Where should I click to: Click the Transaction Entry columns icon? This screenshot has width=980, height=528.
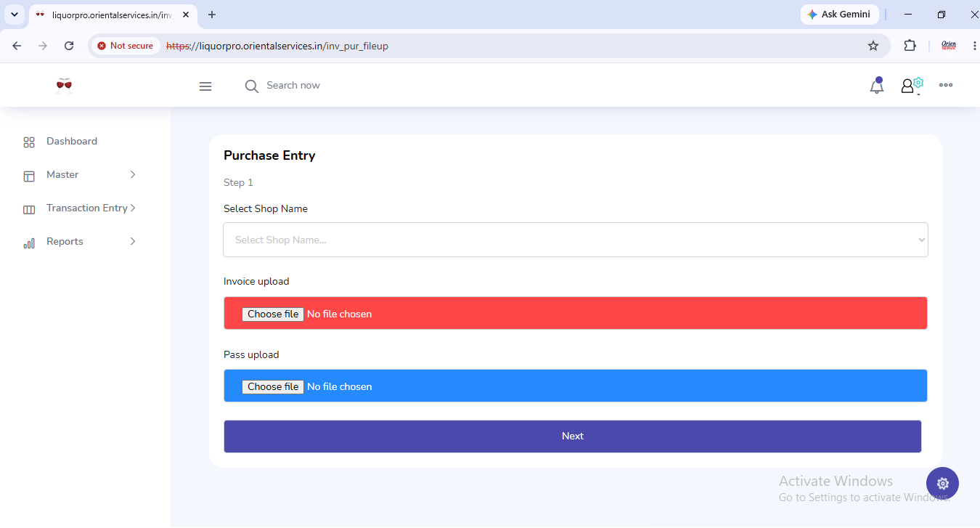coord(29,209)
